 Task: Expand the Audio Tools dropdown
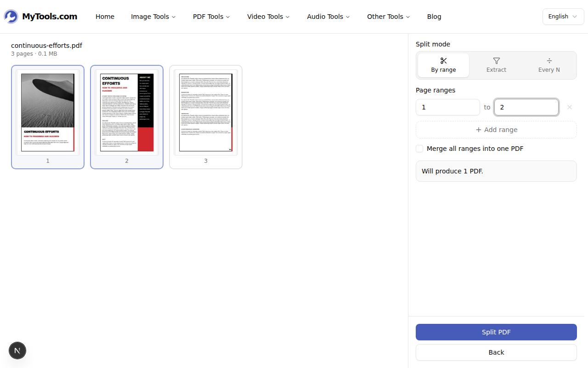click(328, 17)
